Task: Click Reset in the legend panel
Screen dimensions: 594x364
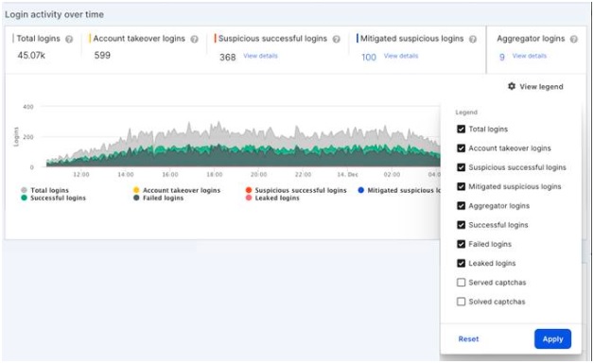Action: click(x=468, y=339)
